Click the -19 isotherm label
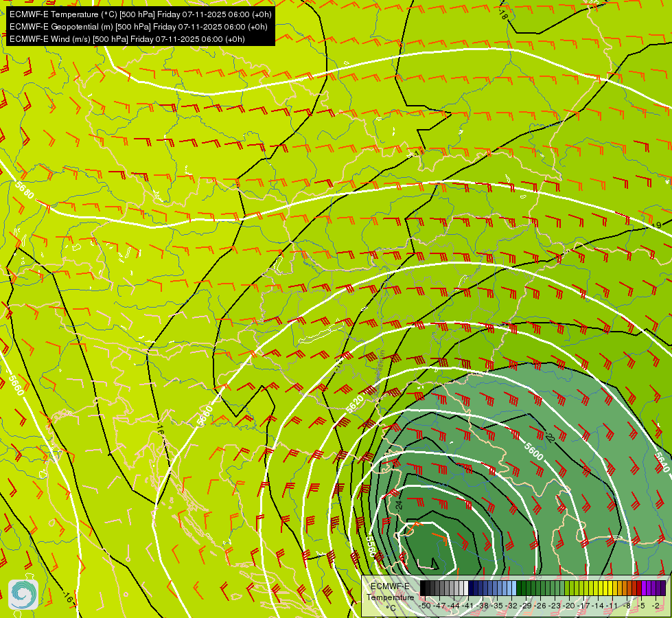The width and height of the screenshot is (672, 618). [656, 226]
